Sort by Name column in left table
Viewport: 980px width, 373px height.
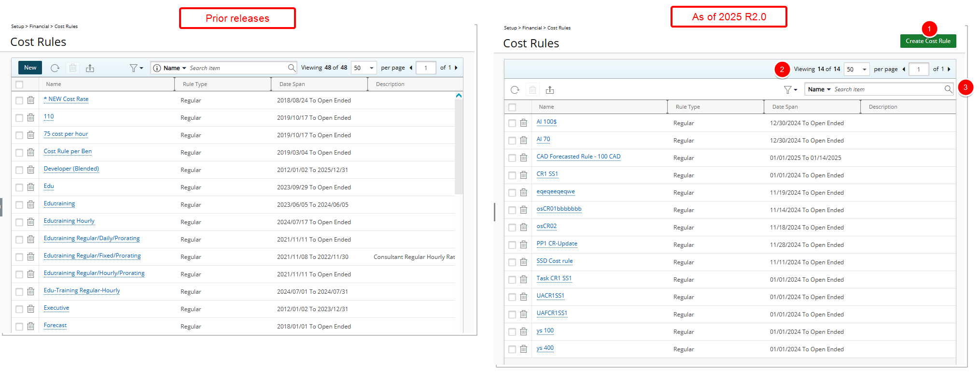tap(54, 84)
